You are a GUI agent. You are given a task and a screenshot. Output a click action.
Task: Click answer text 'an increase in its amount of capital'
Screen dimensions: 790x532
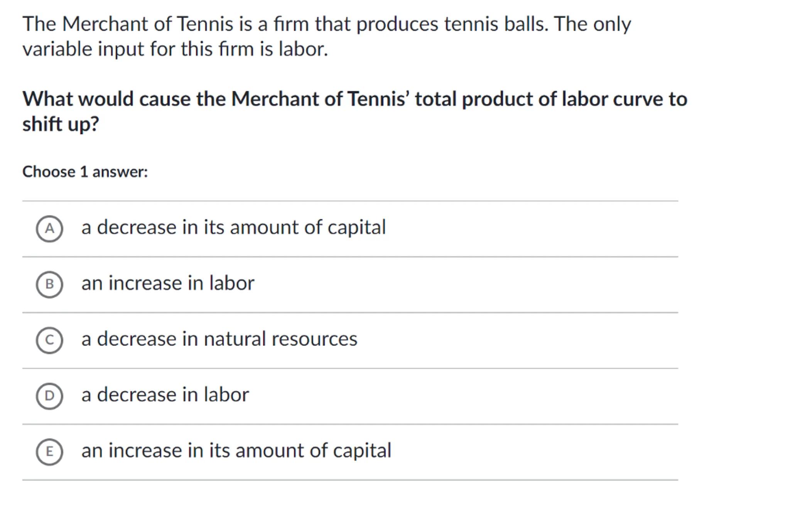click(236, 451)
